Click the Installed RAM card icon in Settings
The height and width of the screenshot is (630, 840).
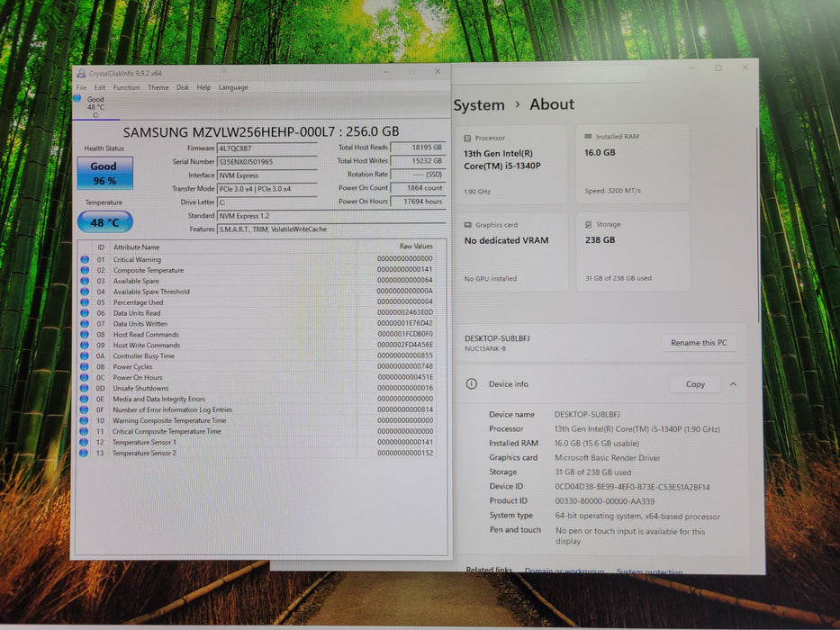click(588, 137)
